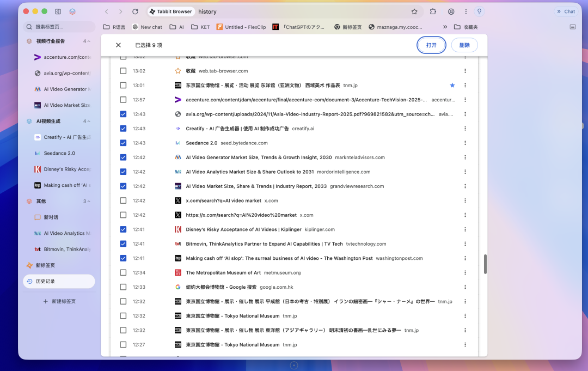
Task: Check The Metropolitan Museum of Art checkbox
Action: (123, 273)
